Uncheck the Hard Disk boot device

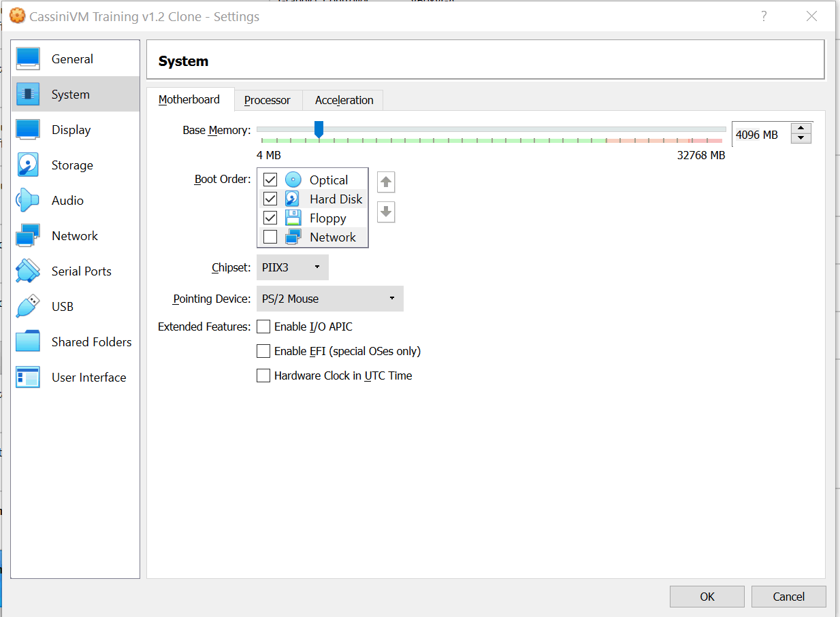(x=270, y=199)
